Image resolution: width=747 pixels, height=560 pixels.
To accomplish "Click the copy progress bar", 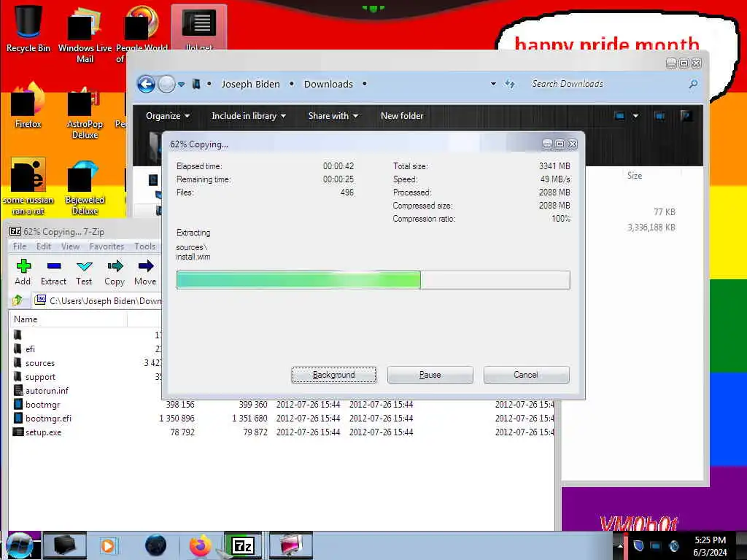I will (373, 280).
